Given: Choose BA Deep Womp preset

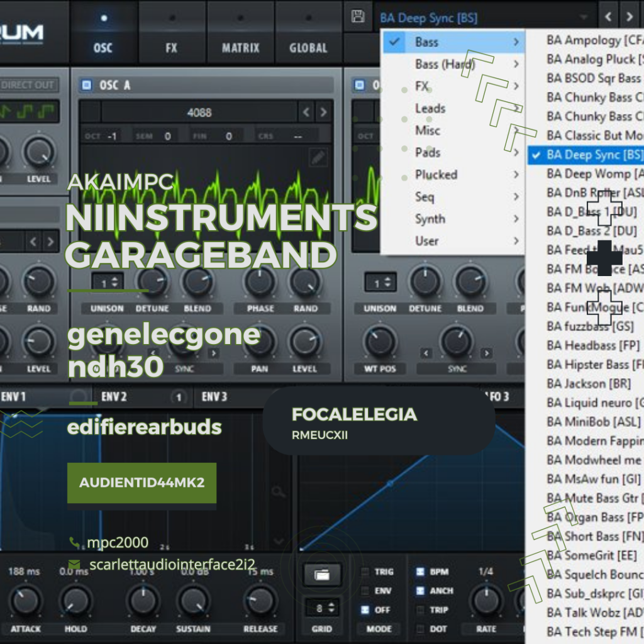Looking at the screenshot, I should click(586, 174).
